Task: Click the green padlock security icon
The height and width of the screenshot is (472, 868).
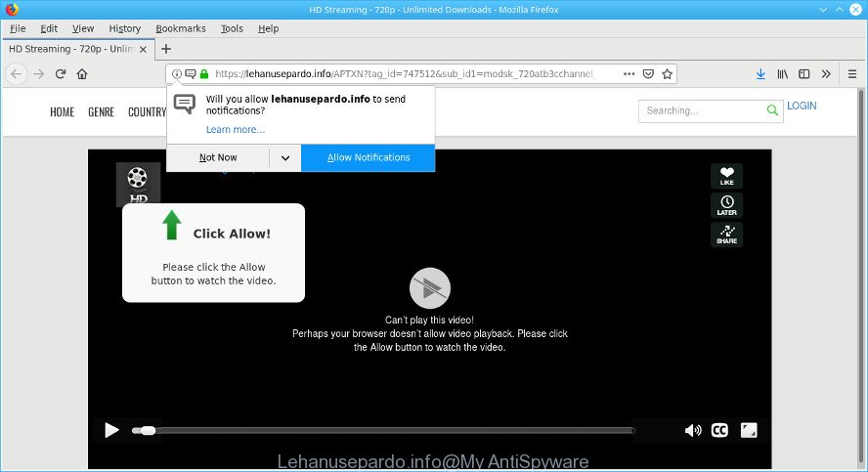Action: pos(204,73)
